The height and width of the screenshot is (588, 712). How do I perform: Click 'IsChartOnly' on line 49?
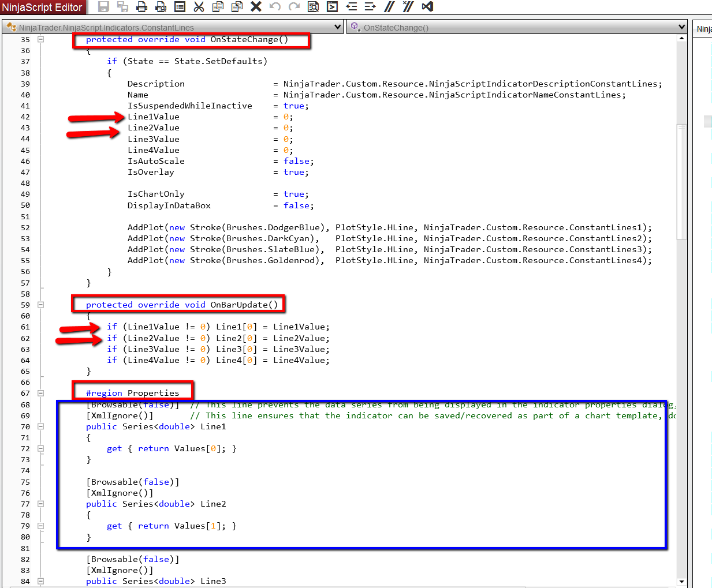click(x=156, y=194)
